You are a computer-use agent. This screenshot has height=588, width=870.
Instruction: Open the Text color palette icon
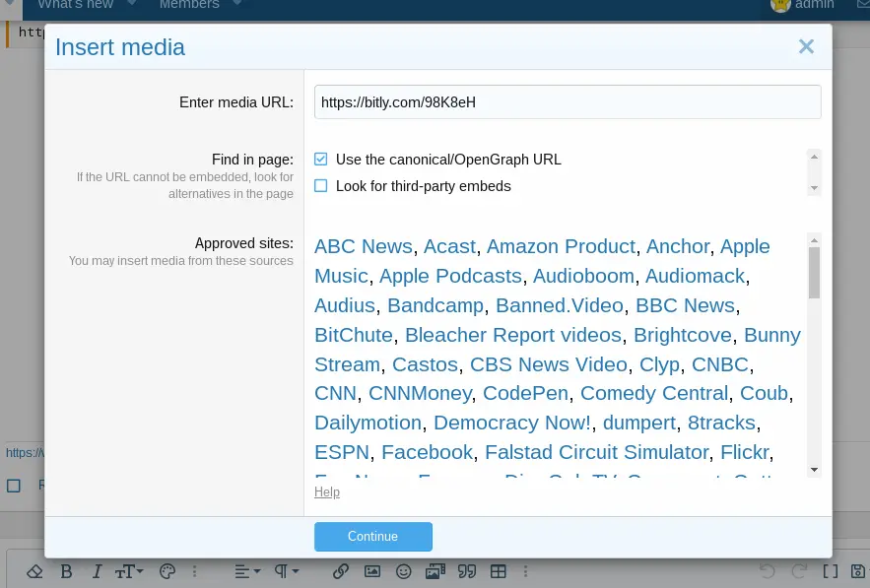167,571
